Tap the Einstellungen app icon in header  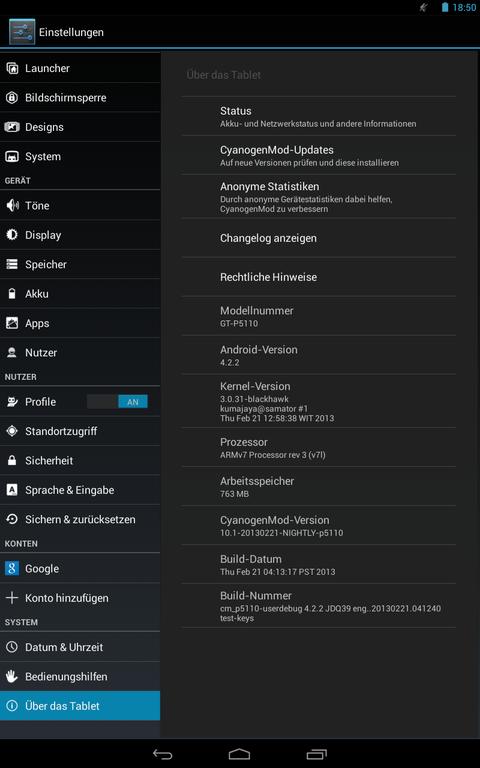click(x=22, y=32)
